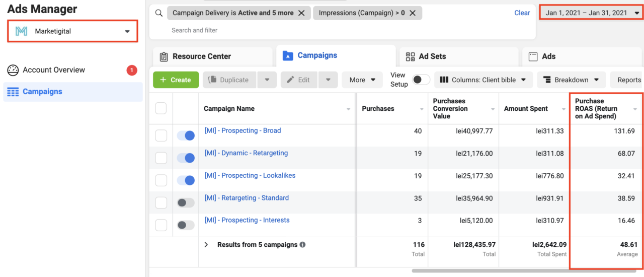Click the Account Overview gauge icon
Image resolution: width=644 pixels, height=277 pixels.
(13, 70)
